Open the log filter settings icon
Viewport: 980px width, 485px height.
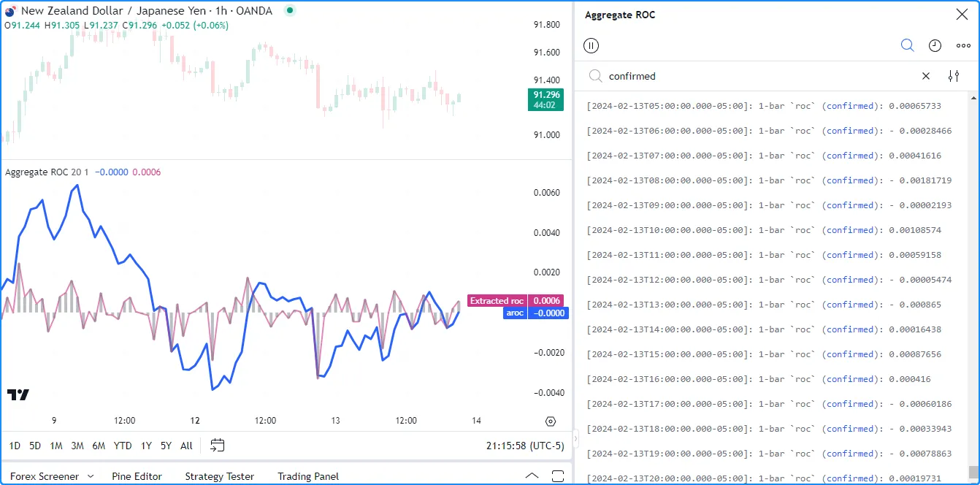click(x=954, y=76)
